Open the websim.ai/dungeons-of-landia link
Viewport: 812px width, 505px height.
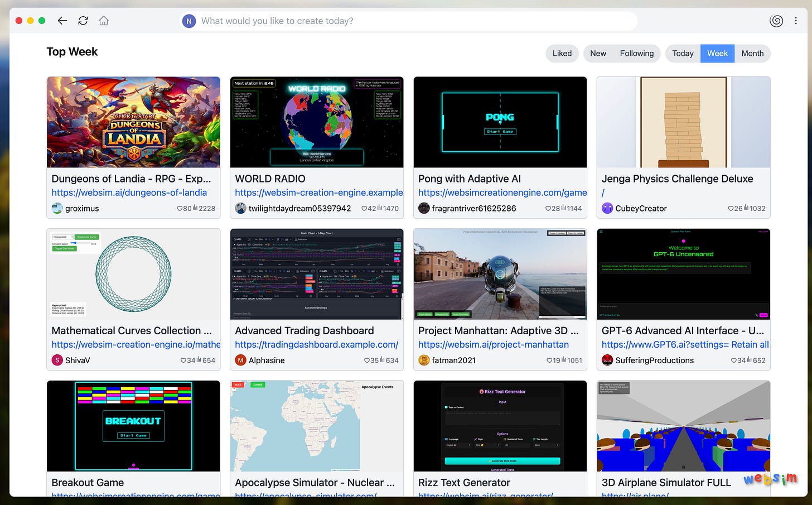coord(129,193)
